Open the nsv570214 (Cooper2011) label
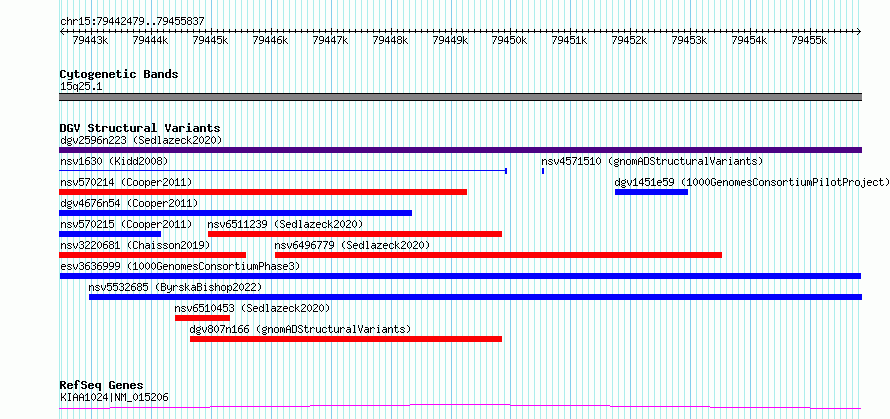The width and height of the screenshot is (890, 419). click(126, 182)
